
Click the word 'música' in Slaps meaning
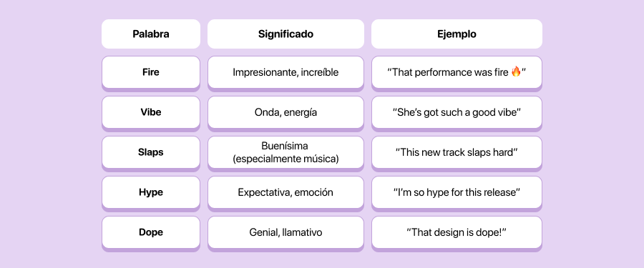pyautogui.click(x=323, y=159)
